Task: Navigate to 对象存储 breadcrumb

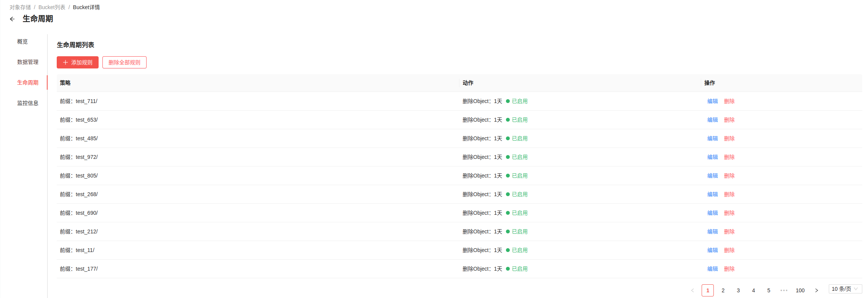Action: 20,7
